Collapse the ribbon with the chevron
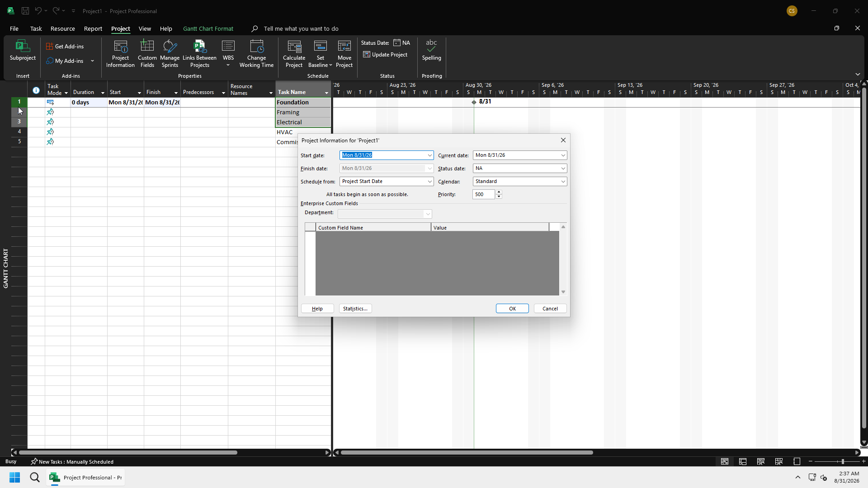868x488 pixels. (858, 75)
